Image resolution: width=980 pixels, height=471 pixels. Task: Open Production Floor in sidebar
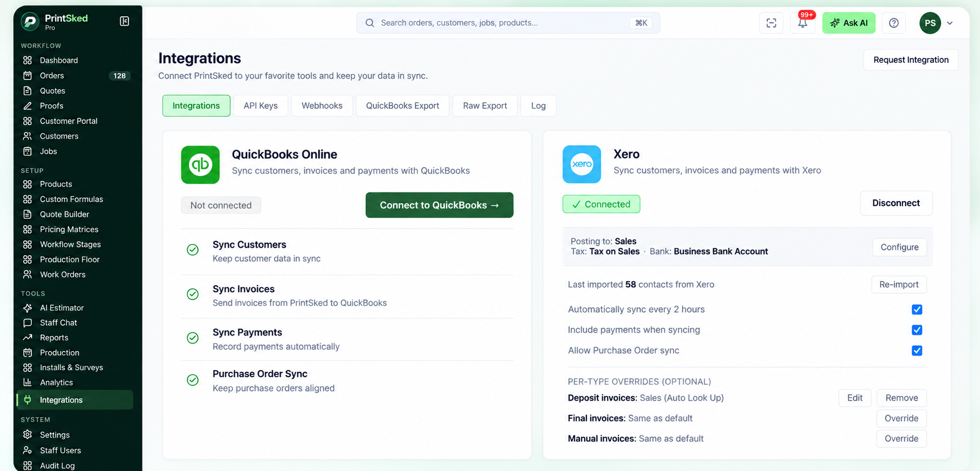[70, 260]
